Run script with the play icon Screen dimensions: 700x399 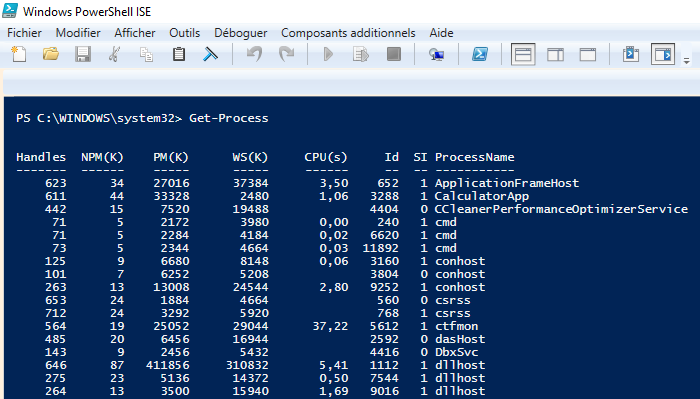click(x=329, y=54)
